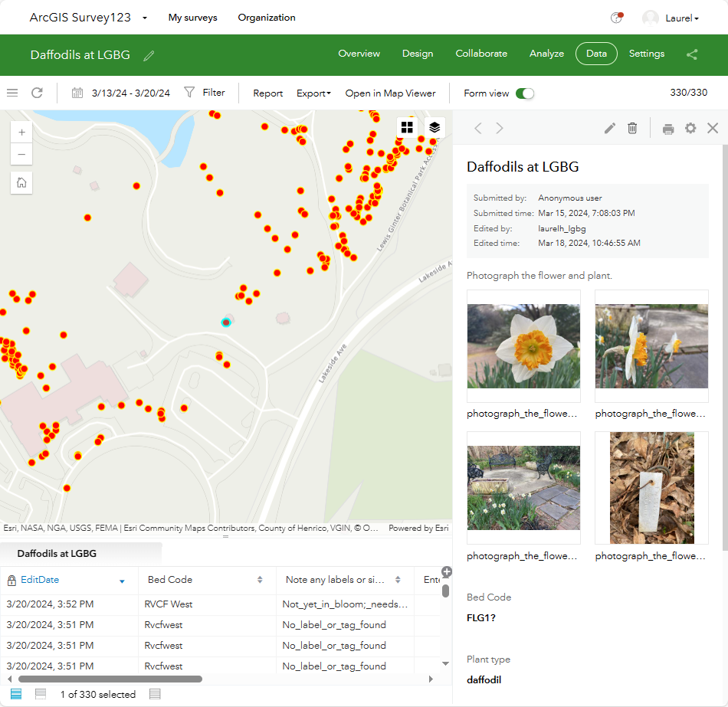Delete the record using the trash icon
This screenshot has width=728, height=707.
coord(632,129)
